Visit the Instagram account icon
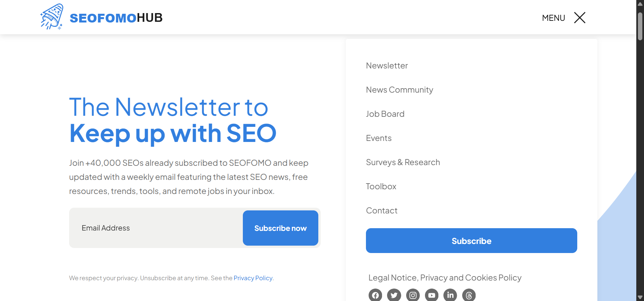Viewport: 644px width, 301px height. pos(413,295)
